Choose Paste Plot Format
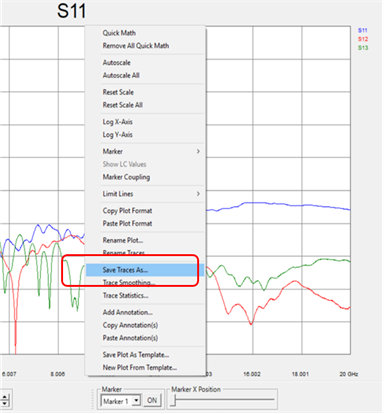Image resolution: width=384 pixels, height=414 pixels. tap(145, 223)
